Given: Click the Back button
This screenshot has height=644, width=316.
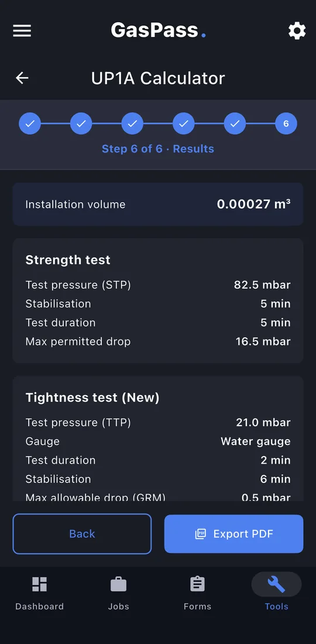Looking at the screenshot, I should (x=82, y=534).
